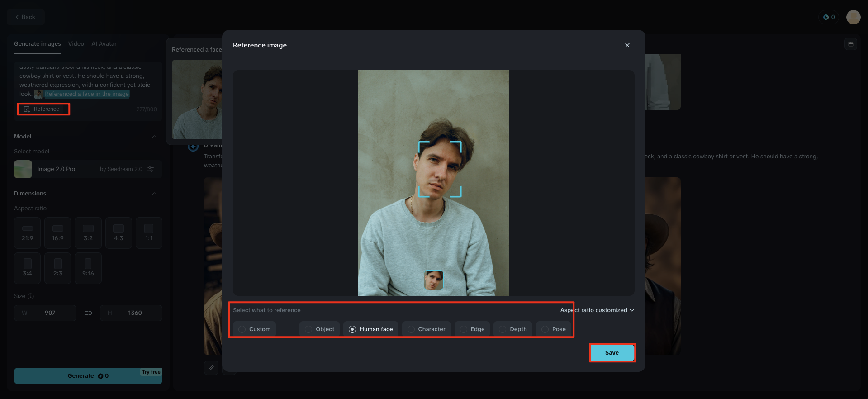This screenshot has width=868, height=399.
Task: Select the Human face reference option
Action: [371, 329]
